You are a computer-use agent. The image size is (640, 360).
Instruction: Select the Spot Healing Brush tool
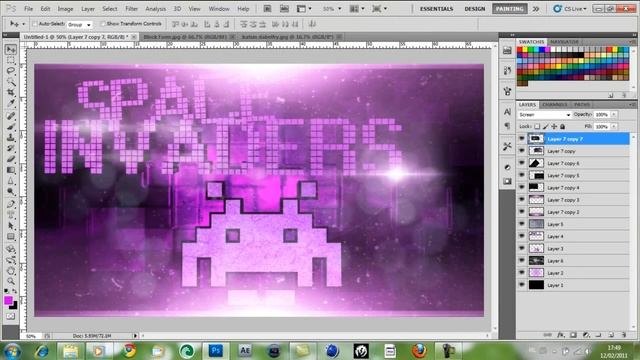pos(11,116)
